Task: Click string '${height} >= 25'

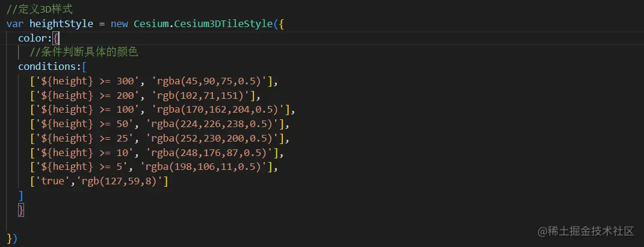Action: pyautogui.click(x=85, y=138)
